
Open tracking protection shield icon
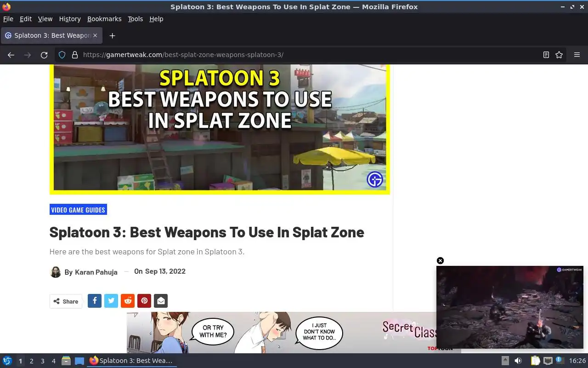pyautogui.click(x=62, y=55)
